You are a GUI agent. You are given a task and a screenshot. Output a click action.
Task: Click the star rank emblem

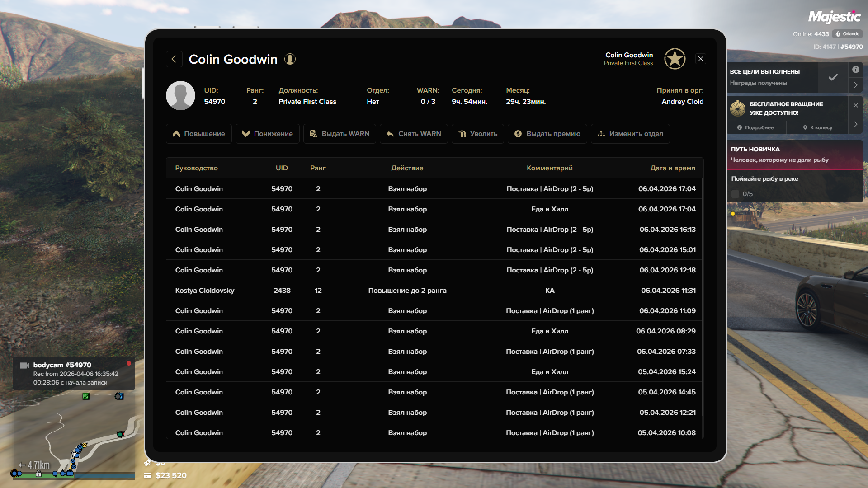pos(675,59)
